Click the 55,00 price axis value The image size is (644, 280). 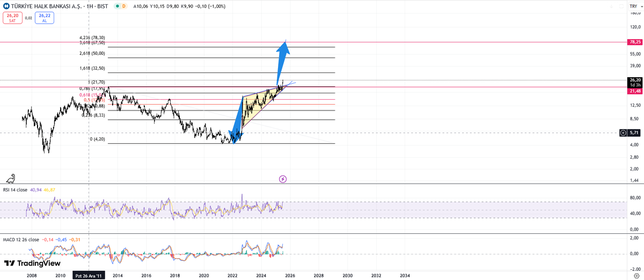coord(634,54)
